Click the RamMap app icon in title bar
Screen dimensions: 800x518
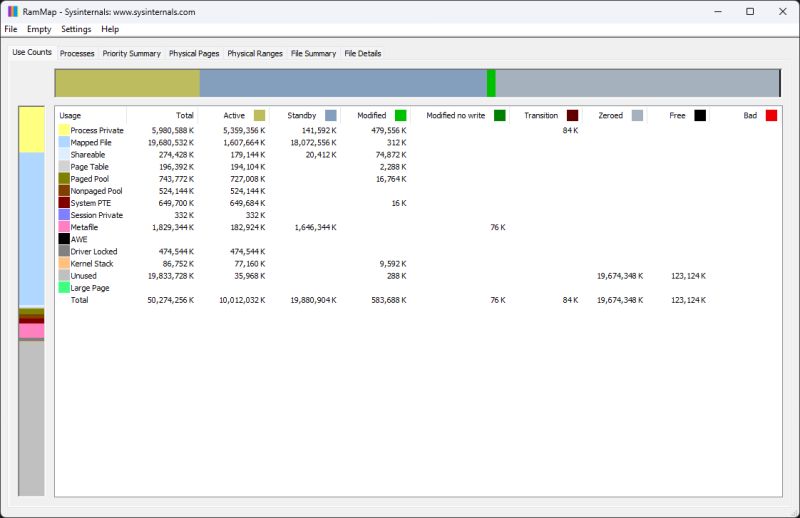point(13,11)
